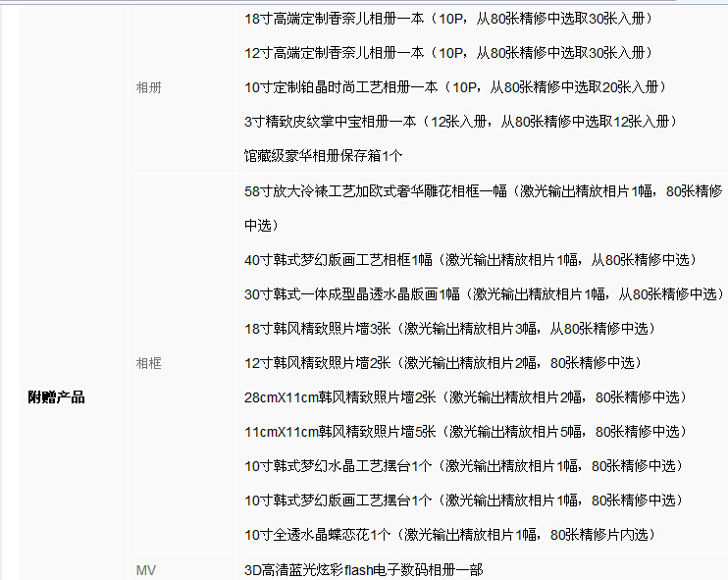Select the 12寸高端定制香奈儿相册 line
The height and width of the screenshot is (580, 728).
click(x=449, y=53)
